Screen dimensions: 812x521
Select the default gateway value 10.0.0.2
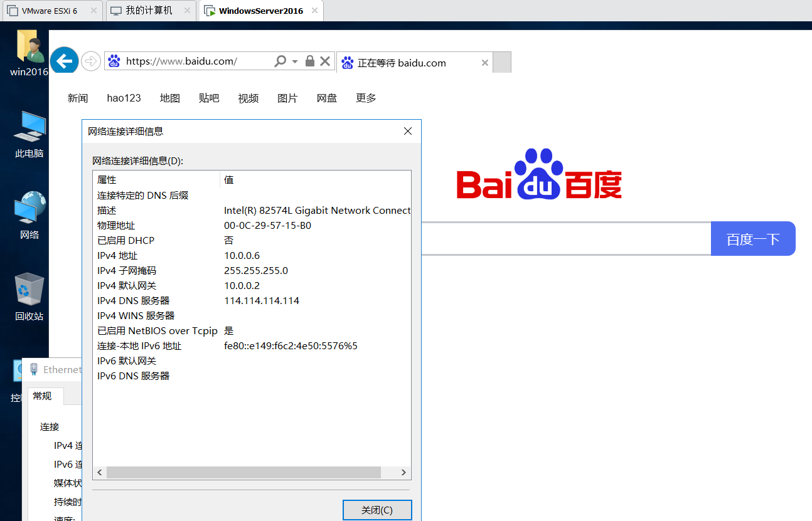pos(242,286)
